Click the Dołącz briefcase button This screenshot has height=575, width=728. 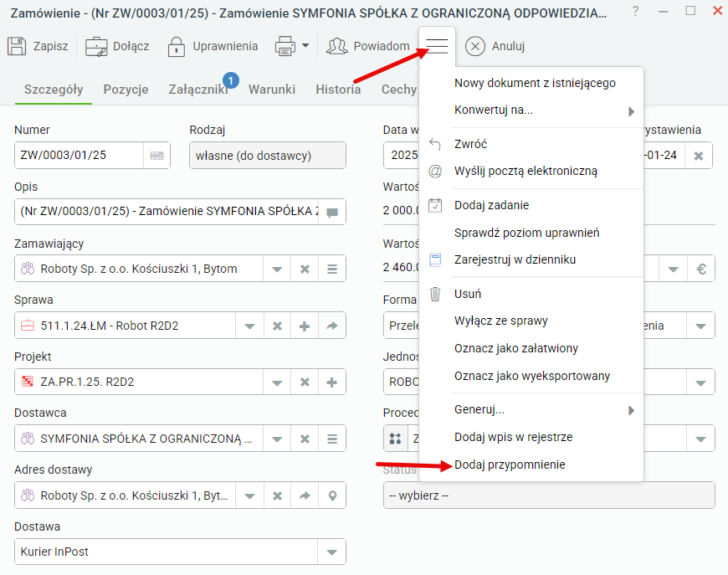click(117, 46)
